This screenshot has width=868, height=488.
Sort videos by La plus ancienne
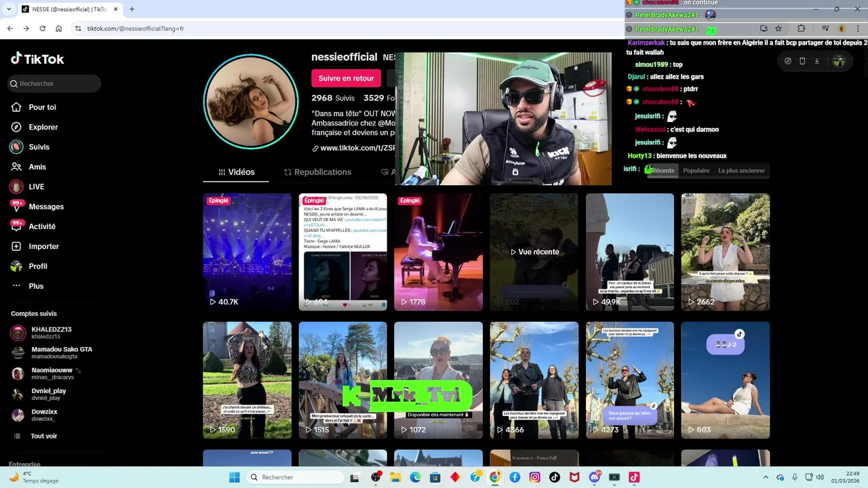[741, 171]
